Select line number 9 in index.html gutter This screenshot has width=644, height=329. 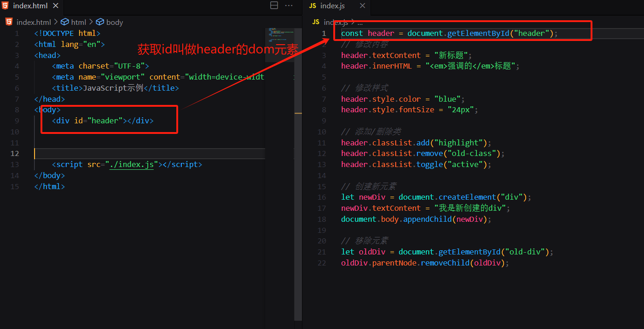click(x=17, y=121)
